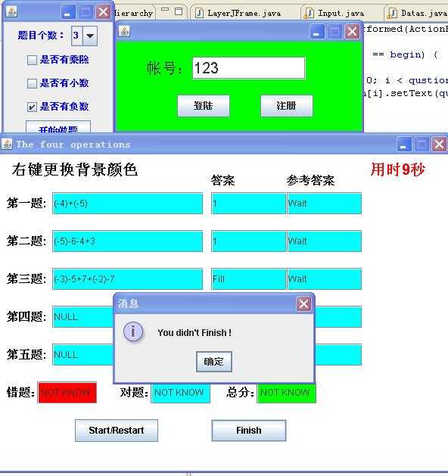Click the 右键更换背景颜色 label
Screen dimensions: 448x476
click(x=75, y=170)
